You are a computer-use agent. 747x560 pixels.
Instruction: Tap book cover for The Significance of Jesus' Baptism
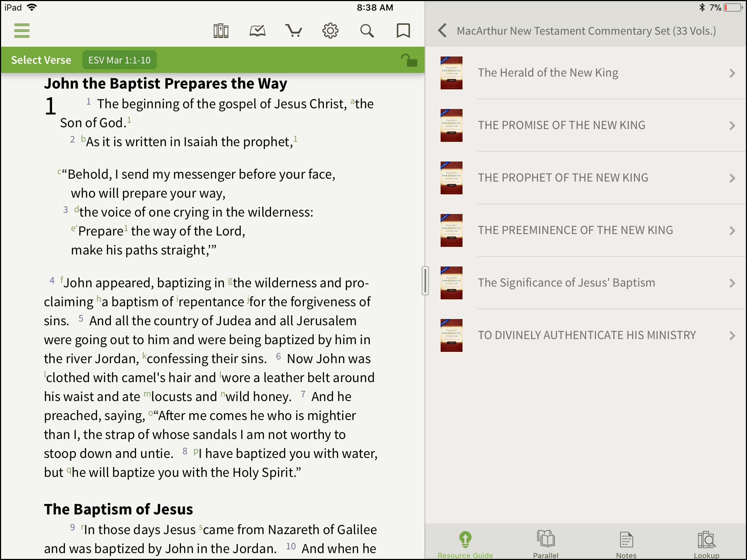[x=451, y=283]
